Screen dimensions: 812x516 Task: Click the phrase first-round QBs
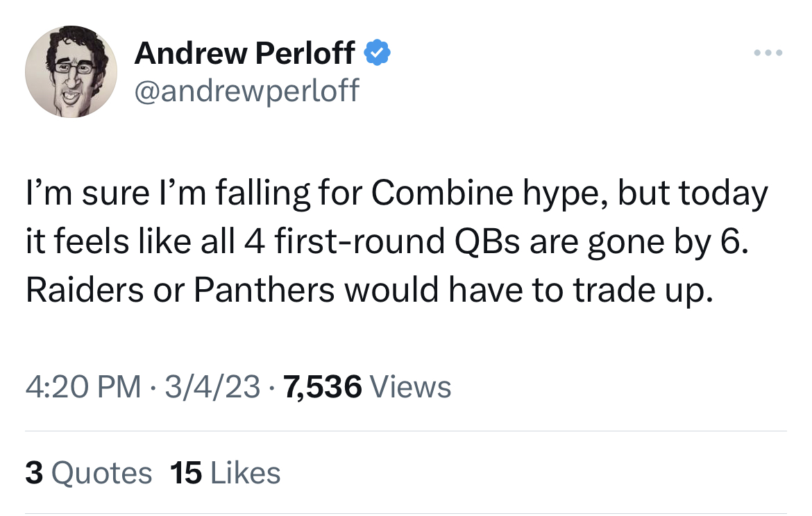tap(397, 241)
